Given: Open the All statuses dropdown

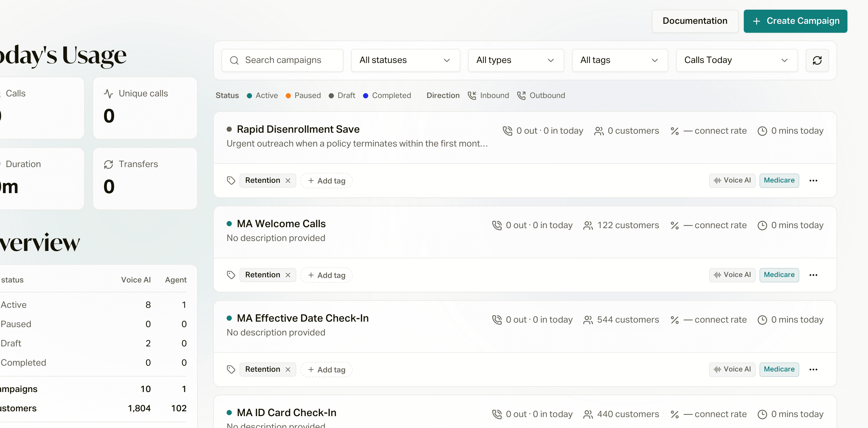Looking at the screenshot, I should pos(405,60).
